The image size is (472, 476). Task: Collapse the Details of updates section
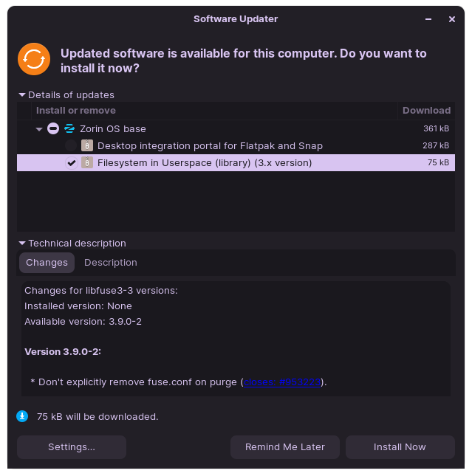22,95
